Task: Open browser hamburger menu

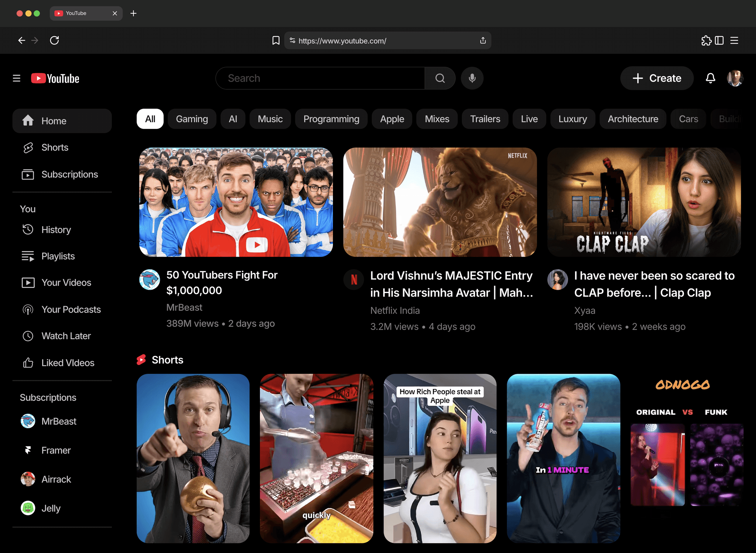Action: pyautogui.click(x=734, y=40)
